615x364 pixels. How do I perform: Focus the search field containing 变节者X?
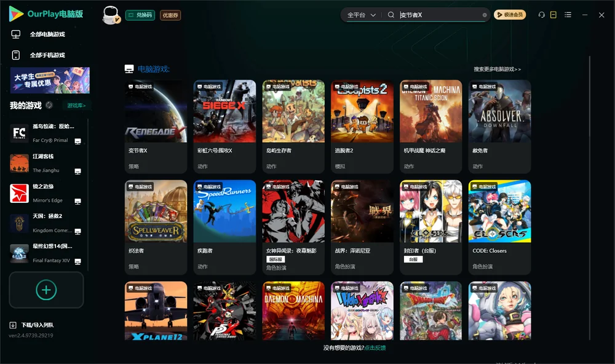pyautogui.click(x=440, y=15)
